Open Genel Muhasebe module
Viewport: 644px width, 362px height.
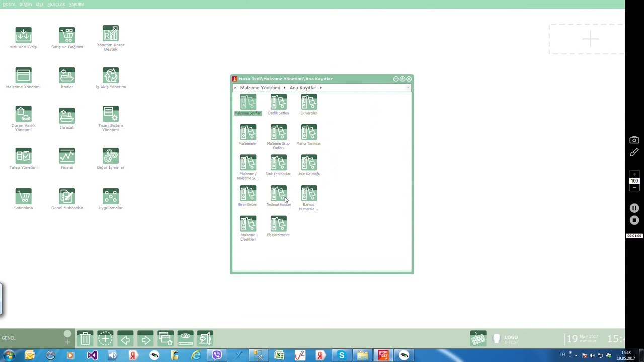point(67,199)
